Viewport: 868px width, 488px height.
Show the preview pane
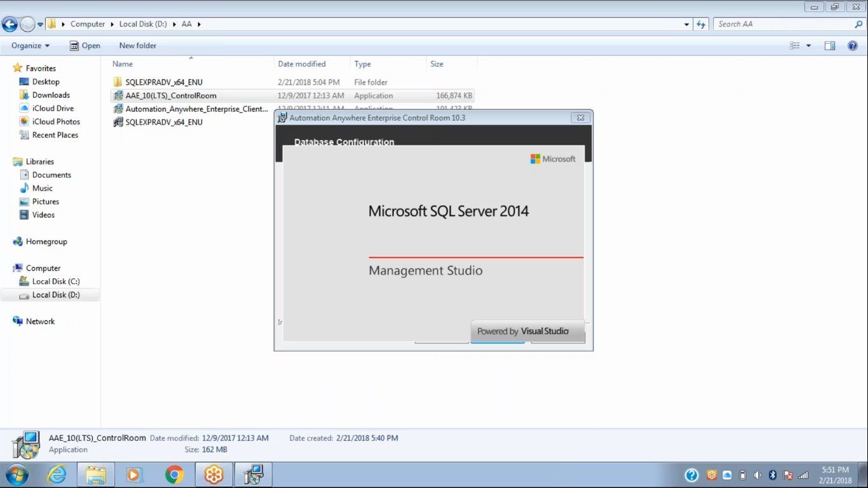[830, 46]
